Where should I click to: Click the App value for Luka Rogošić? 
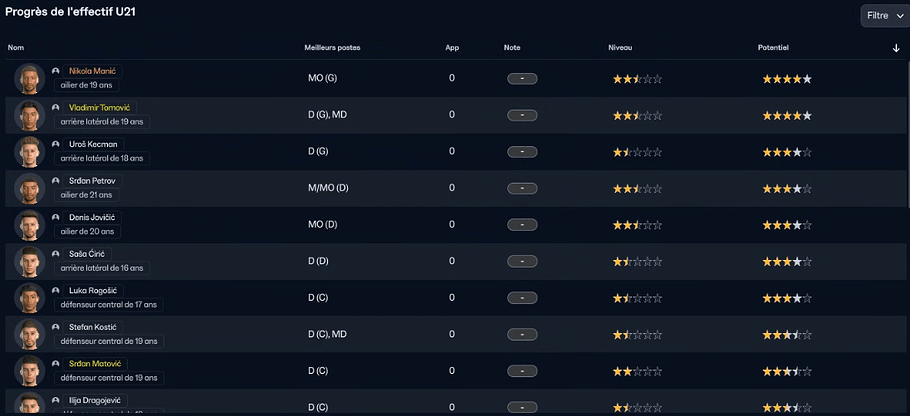[452, 298]
